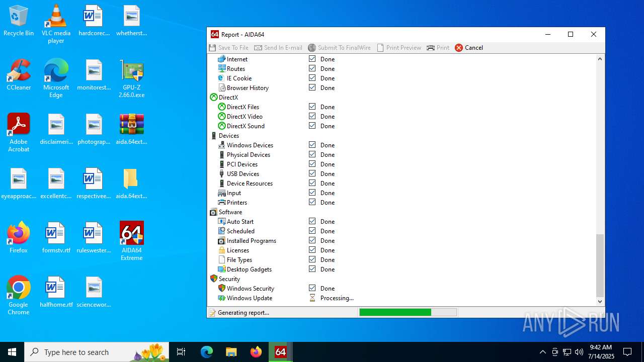The image size is (644, 362).
Task: Click the Print toolbar button
Action: (438, 48)
